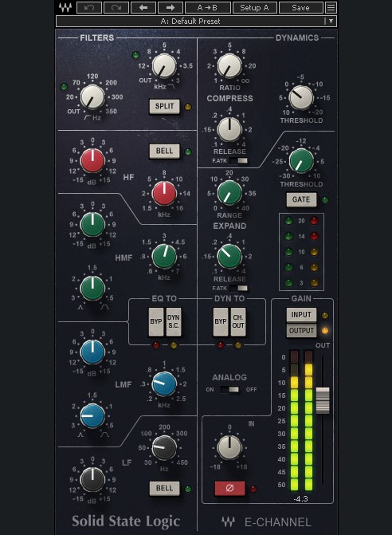392x535 pixels.
Task: Click the LF gain black knob
Action: 92,479
